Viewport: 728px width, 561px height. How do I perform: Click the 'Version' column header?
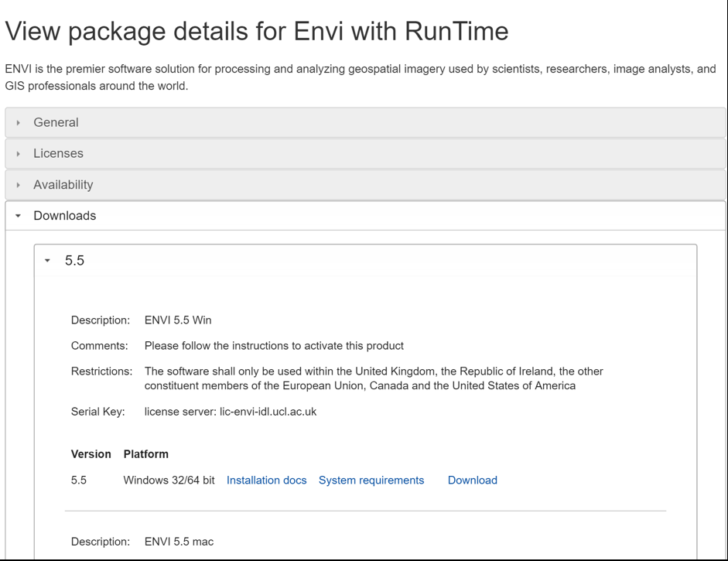(91, 454)
